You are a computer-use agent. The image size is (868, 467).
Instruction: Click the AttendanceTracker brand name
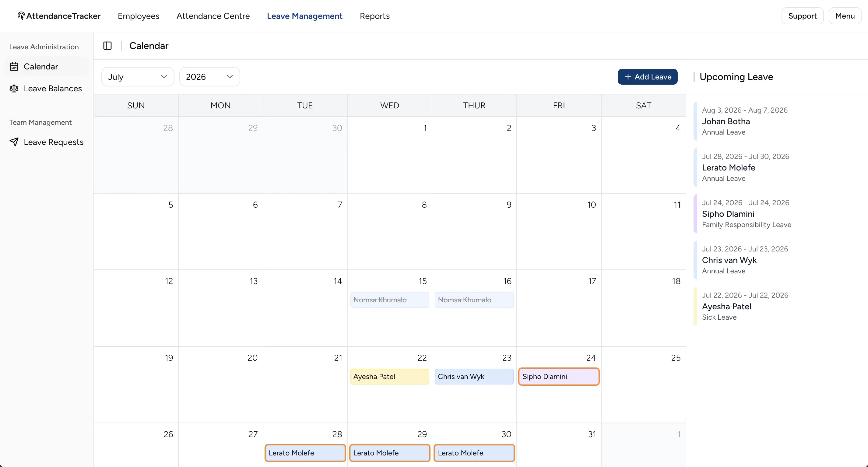(x=63, y=16)
